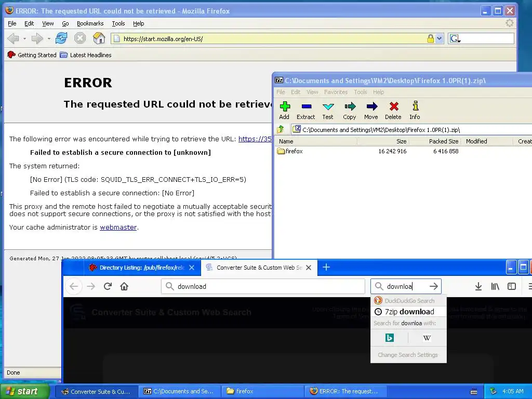532x399 pixels.
Task: Open a new tab with plus button
Action: (x=326, y=267)
